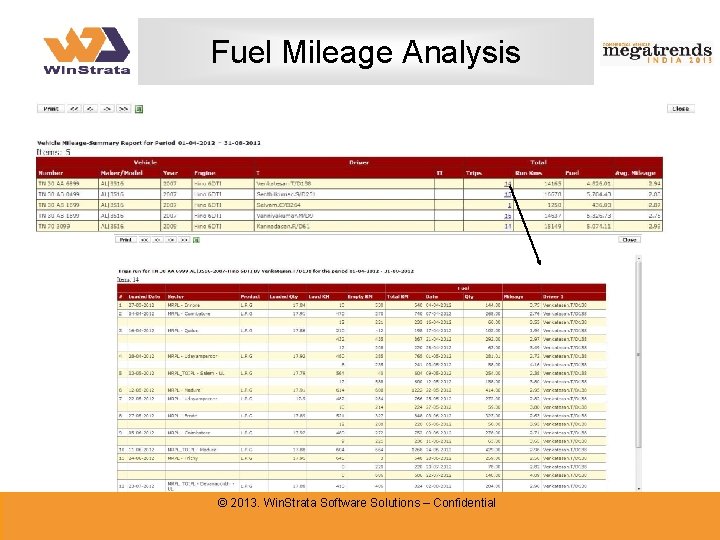Click the Product column header in trips table
The height and width of the screenshot is (540, 720).
[250, 297]
